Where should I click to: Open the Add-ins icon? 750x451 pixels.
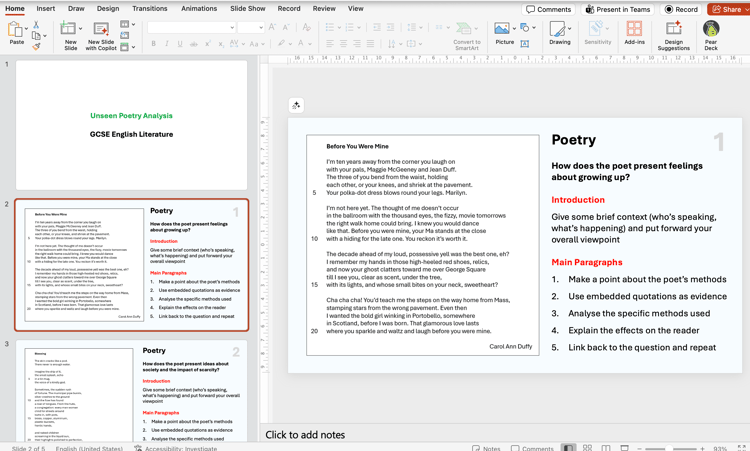634,29
